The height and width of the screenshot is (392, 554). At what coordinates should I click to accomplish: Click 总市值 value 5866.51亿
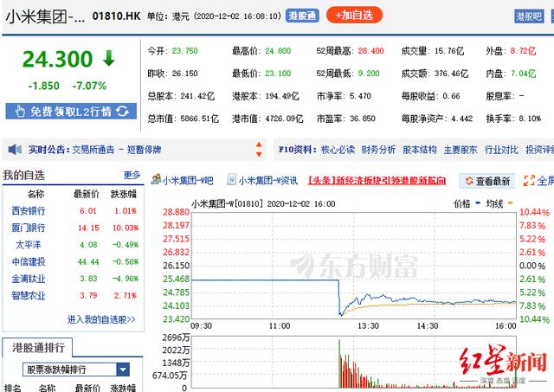[199, 119]
